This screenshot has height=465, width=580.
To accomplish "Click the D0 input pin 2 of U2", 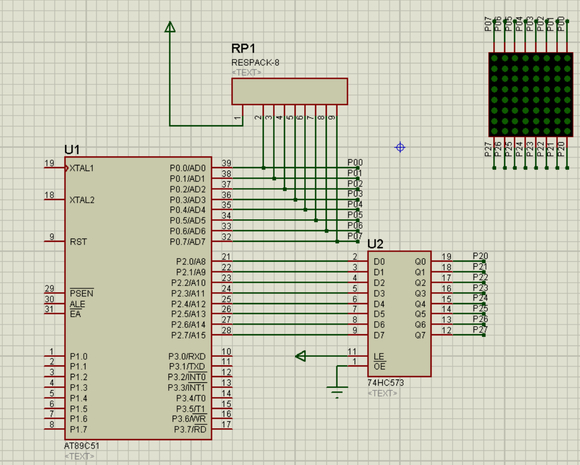I will pos(358,261).
